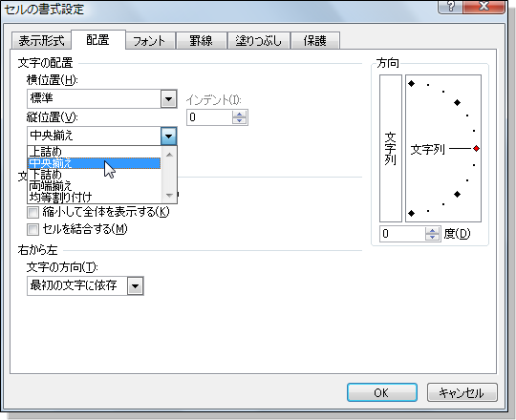Viewport: 516px width, 420px height.
Task: Click the degrees input field
Action: pos(402,234)
